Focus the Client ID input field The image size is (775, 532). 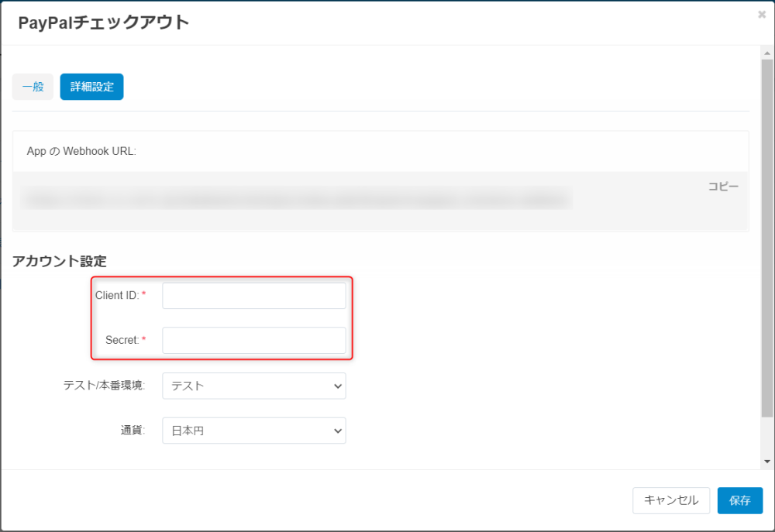point(253,296)
